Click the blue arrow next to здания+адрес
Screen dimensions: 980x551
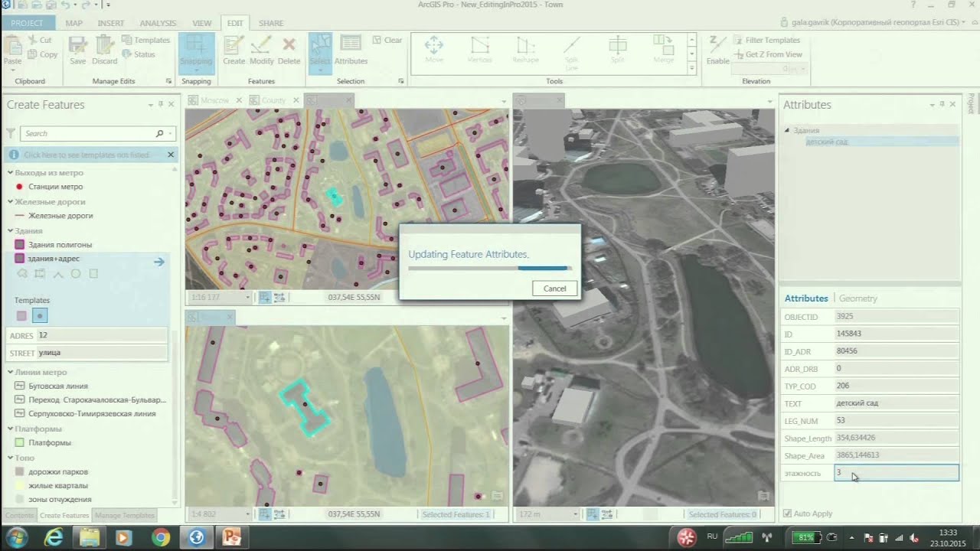[158, 262]
